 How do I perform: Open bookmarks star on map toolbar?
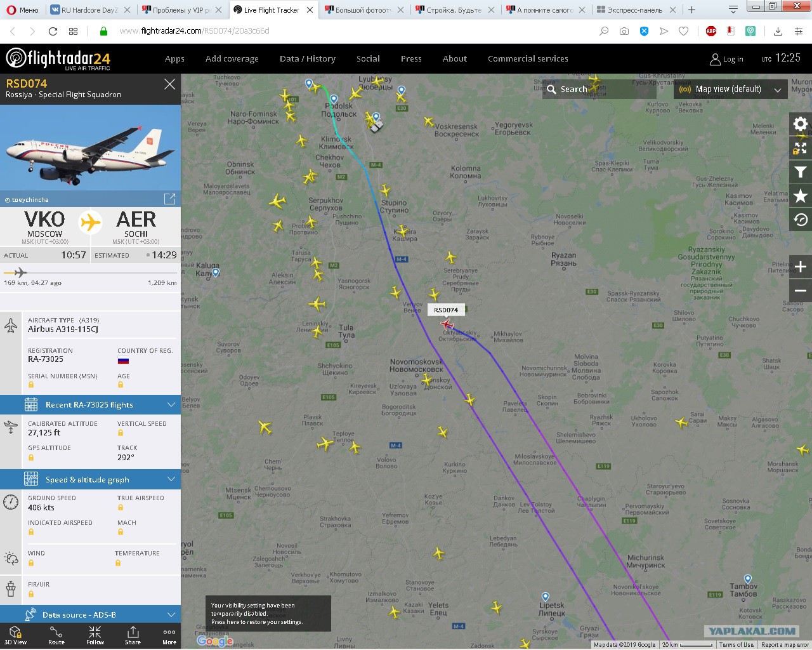coord(801,196)
